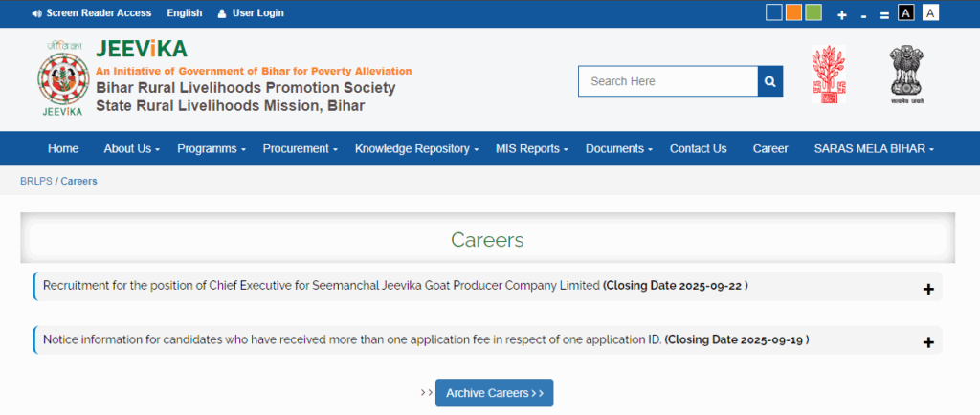Expand the Chief Executive recruitment notice
This screenshot has height=415, width=980.
pyautogui.click(x=927, y=288)
